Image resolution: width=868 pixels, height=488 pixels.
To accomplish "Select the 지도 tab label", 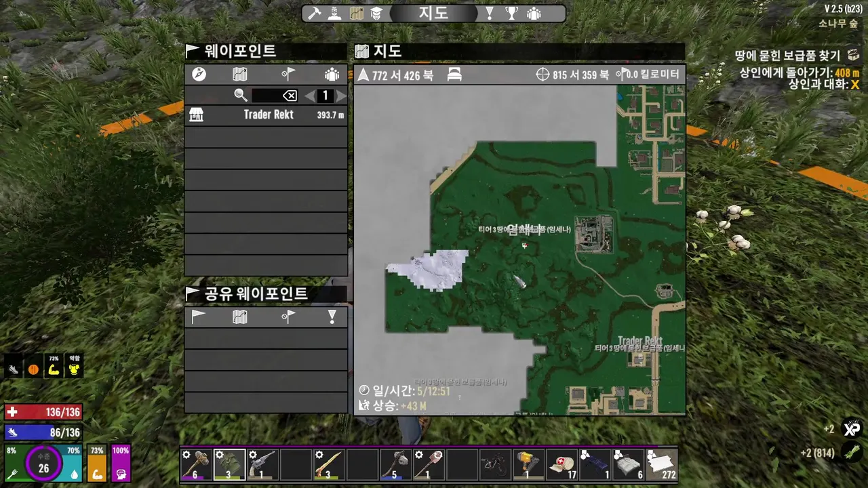I will click(434, 14).
